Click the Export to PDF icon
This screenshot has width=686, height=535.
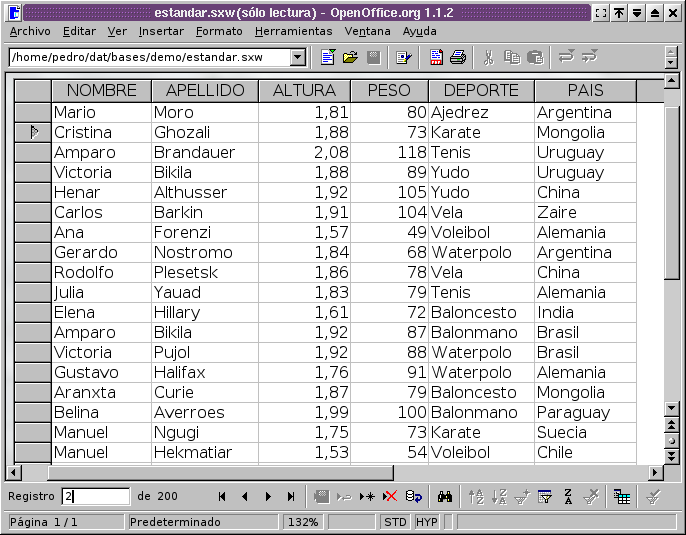(x=436, y=58)
